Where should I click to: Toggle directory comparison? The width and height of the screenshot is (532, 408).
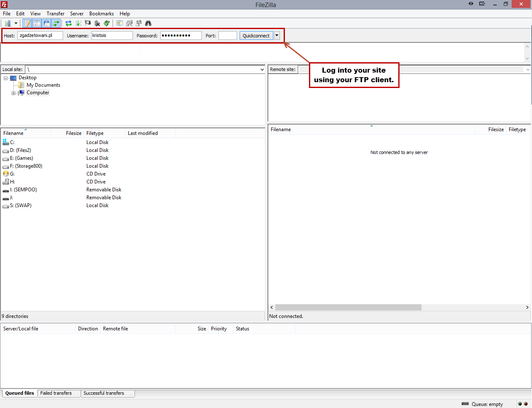[129, 23]
